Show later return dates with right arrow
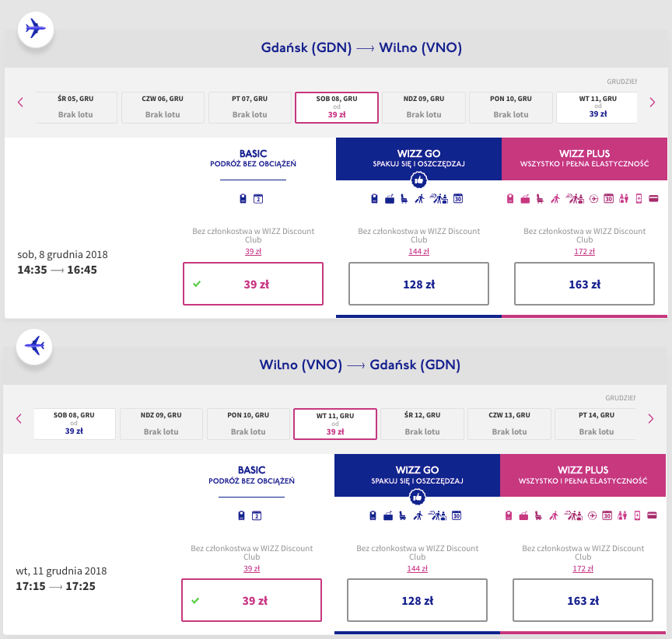 [x=652, y=419]
